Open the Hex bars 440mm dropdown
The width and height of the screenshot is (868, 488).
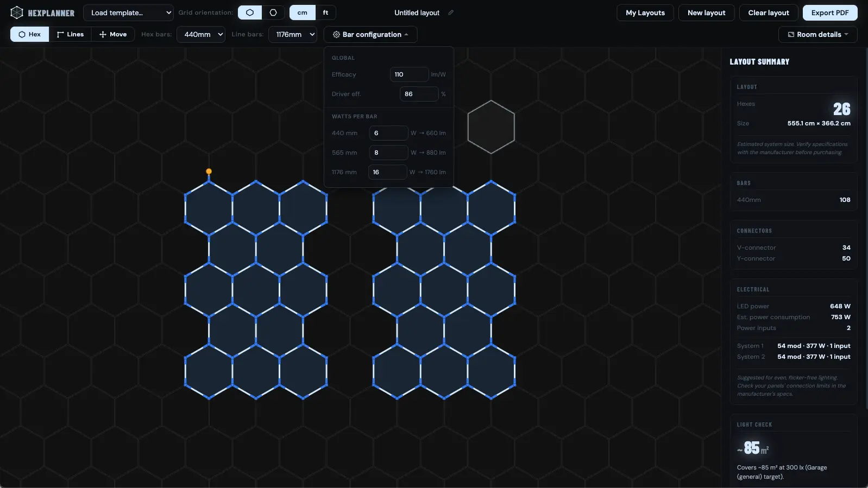(x=201, y=34)
